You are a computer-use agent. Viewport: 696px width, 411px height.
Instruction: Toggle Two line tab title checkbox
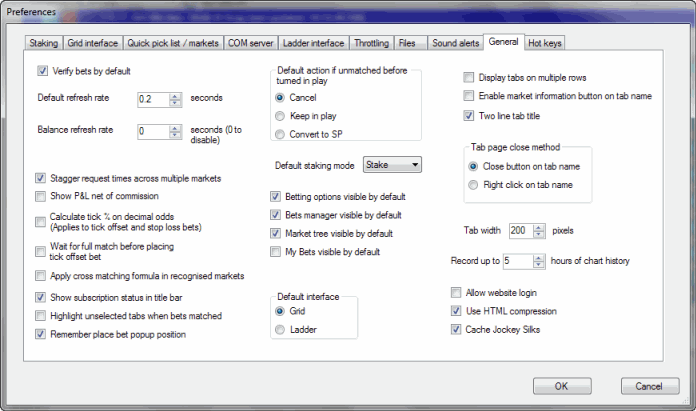coord(469,115)
